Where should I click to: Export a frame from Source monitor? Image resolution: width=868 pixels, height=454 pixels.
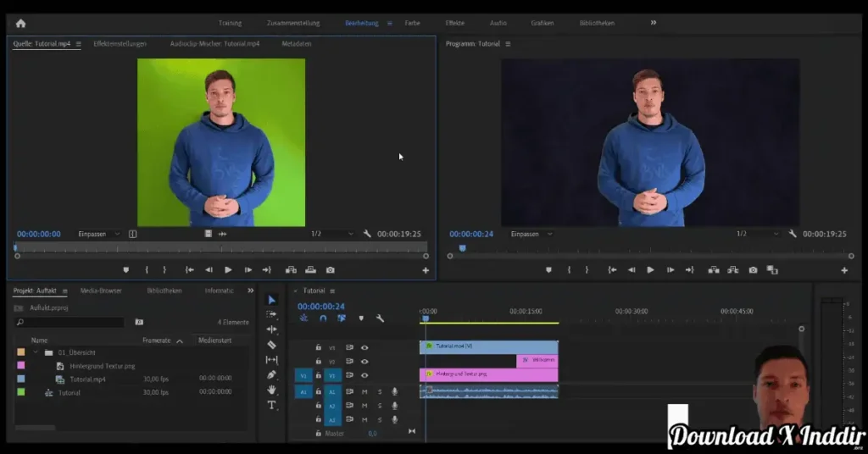pyautogui.click(x=331, y=270)
